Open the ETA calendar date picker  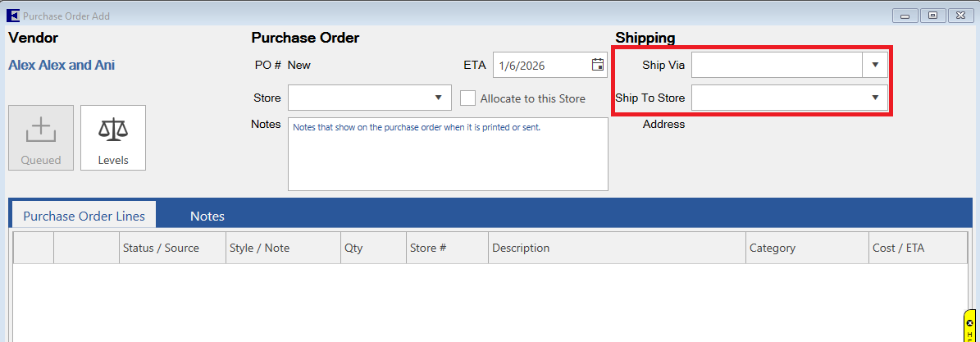pos(598,65)
